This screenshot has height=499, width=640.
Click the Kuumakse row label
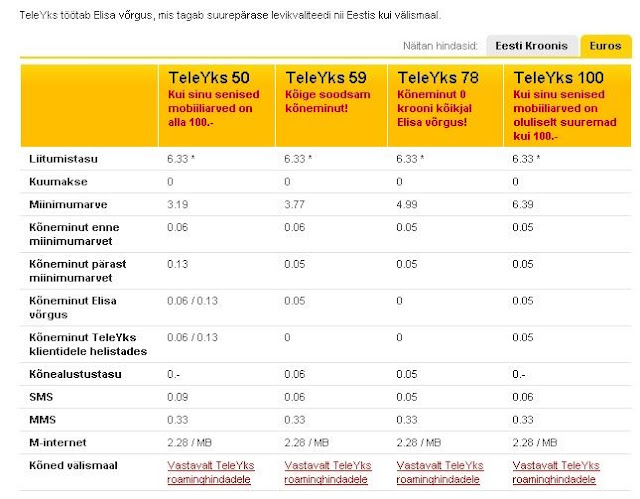58,182
